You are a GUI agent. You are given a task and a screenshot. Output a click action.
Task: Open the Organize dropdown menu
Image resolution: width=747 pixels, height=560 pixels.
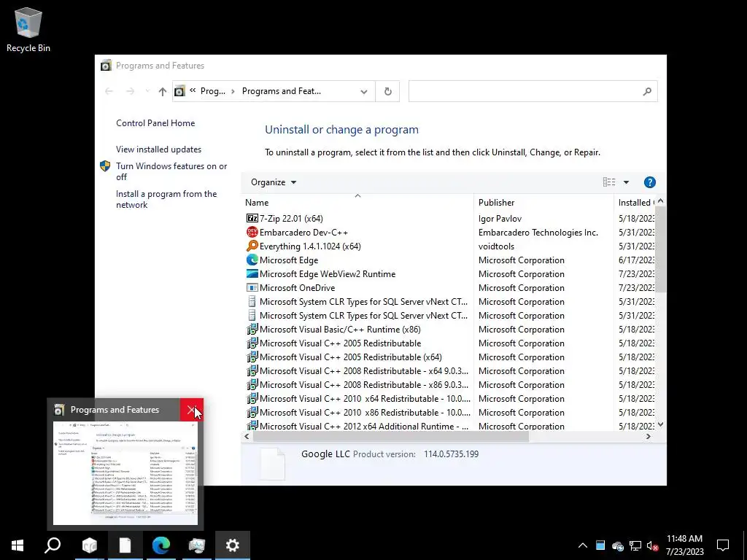click(274, 182)
